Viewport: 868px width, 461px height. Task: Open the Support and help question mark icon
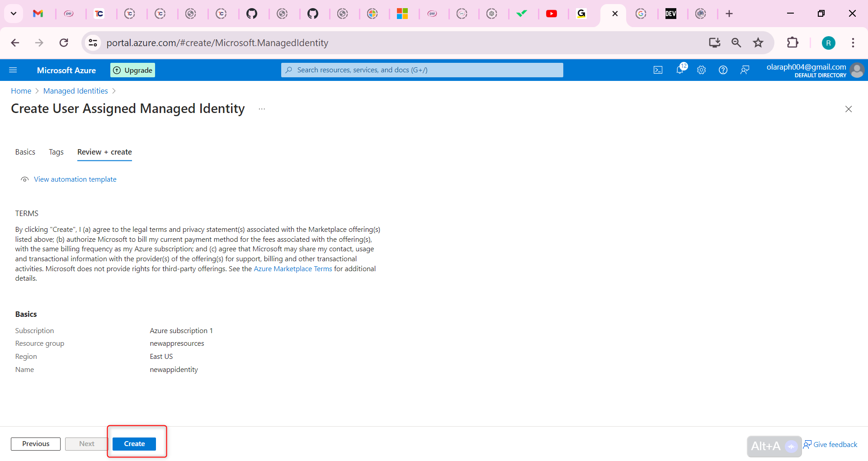723,70
